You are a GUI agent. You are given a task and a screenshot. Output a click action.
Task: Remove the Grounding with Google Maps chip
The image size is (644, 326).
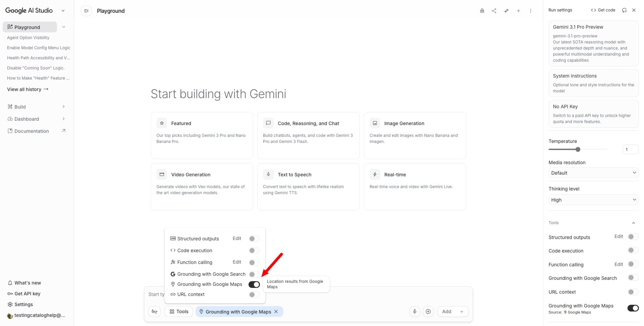276,312
